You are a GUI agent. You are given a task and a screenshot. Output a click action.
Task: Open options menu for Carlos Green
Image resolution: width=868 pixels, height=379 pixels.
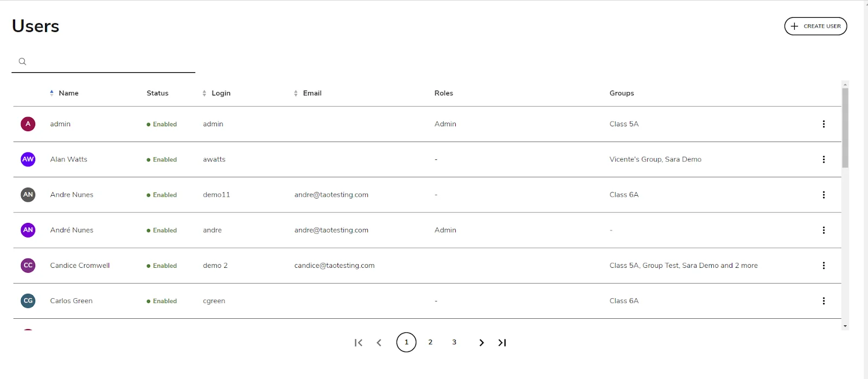(x=824, y=301)
